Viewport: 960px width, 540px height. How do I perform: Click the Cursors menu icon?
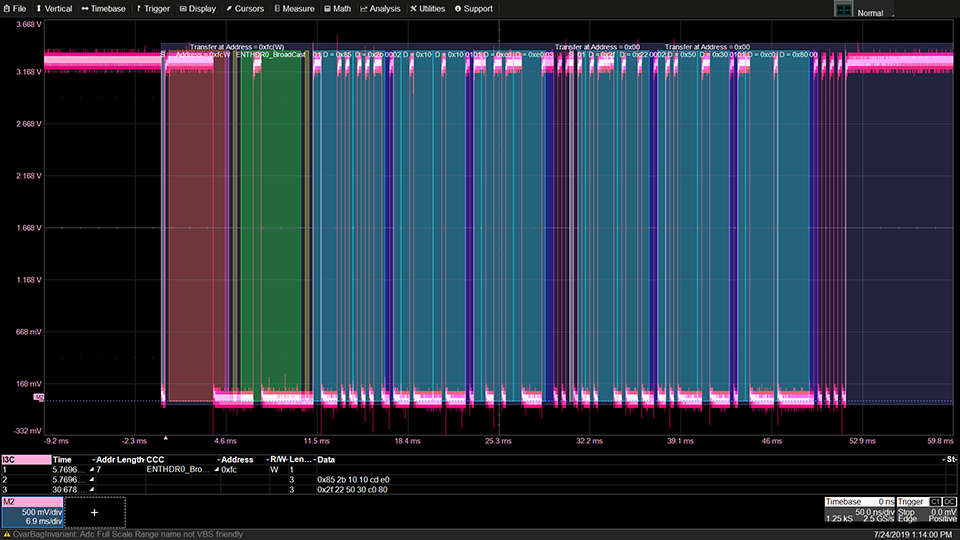(229, 9)
